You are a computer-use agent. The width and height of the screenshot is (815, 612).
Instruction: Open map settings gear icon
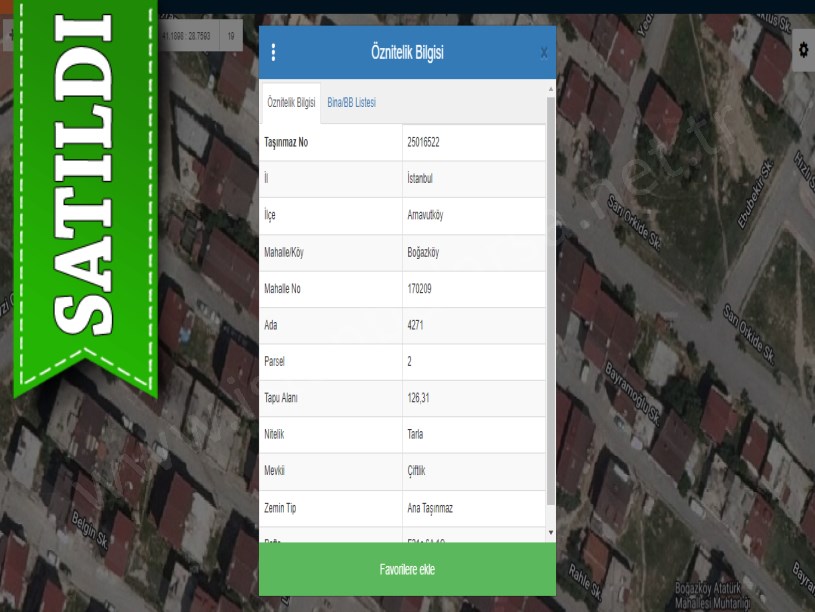pos(803,49)
